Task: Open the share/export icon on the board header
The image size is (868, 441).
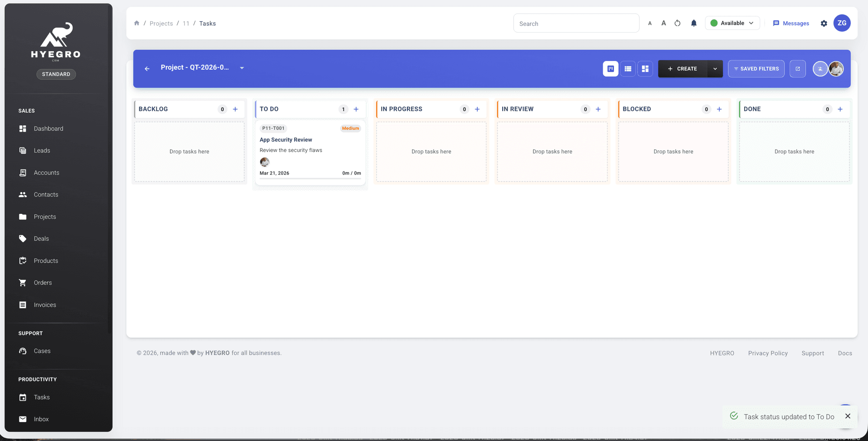Action: pyautogui.click(x=798, y=69)
